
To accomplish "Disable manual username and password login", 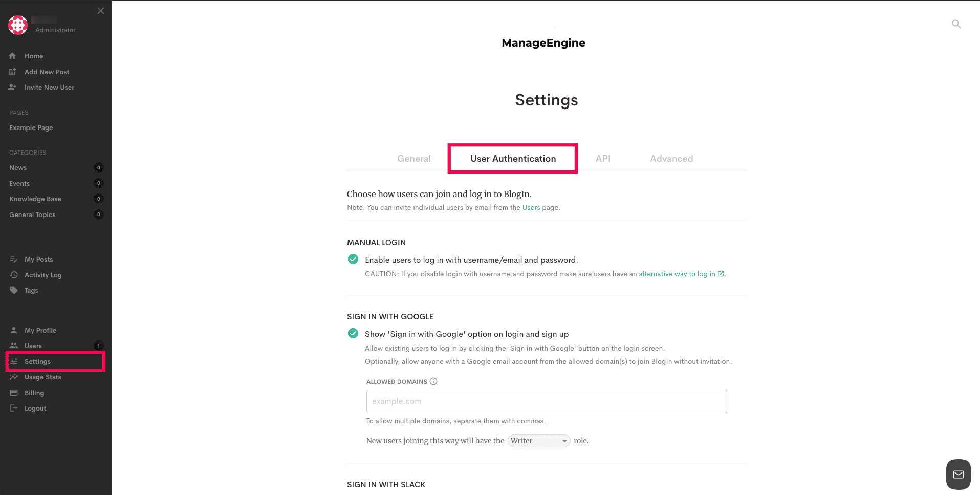I will (353, 259).
